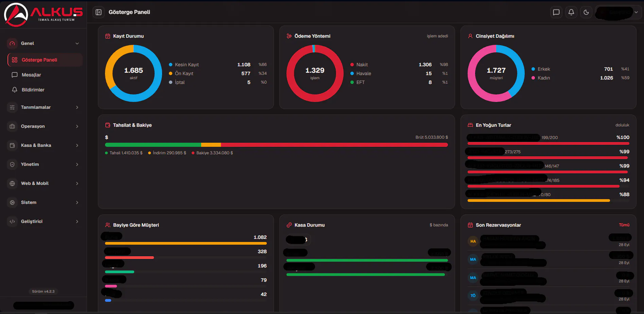Click the Geliştirici code icon

(12, 222)
